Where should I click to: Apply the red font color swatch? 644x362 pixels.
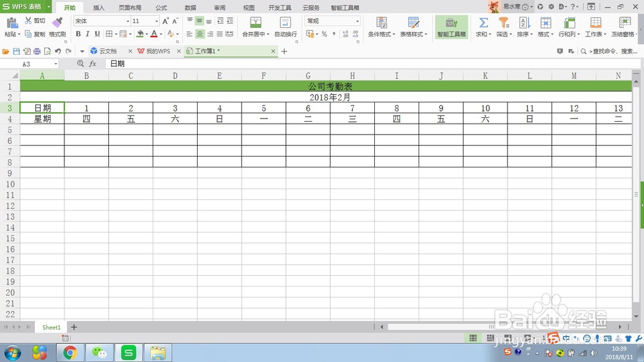tap(154, 34)
